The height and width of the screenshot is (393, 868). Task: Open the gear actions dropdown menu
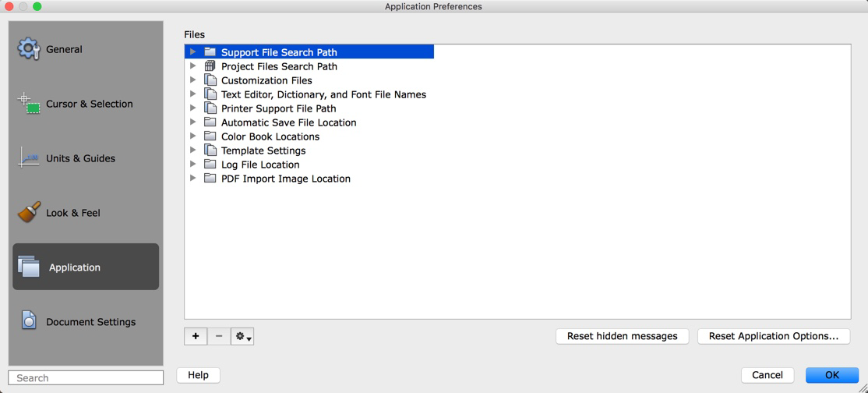point(242,336)
